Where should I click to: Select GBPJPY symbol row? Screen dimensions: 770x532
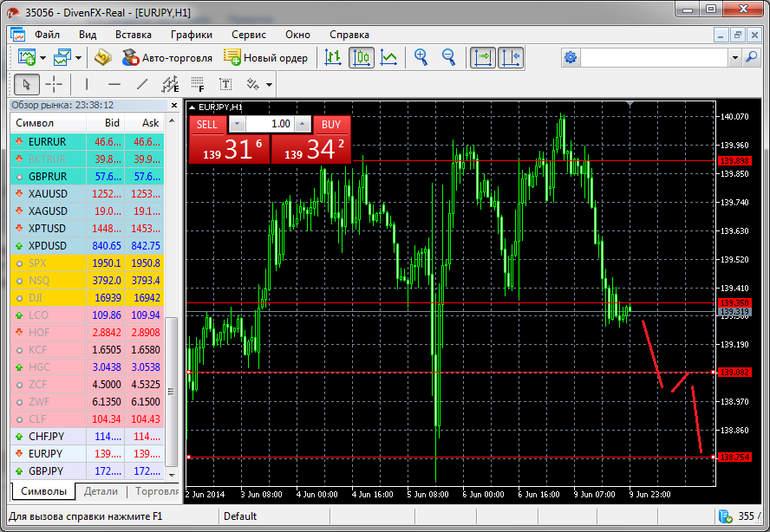click(87, 471)
